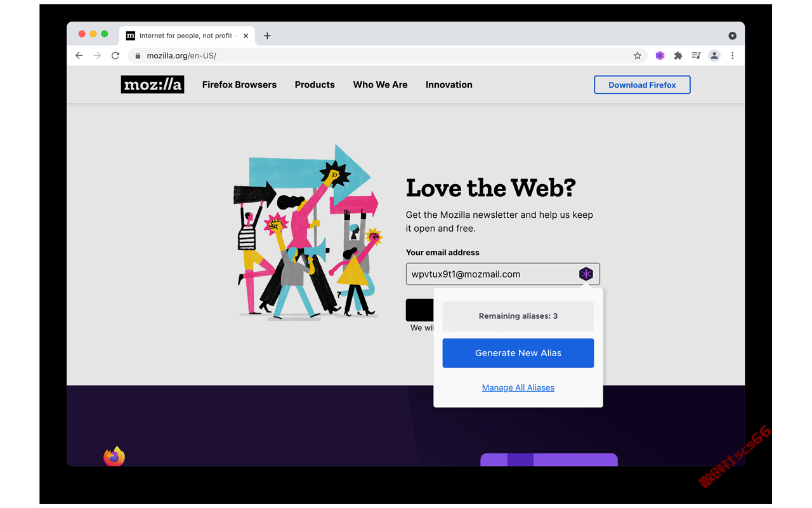Open a new tab with plus button

click(267, 36)
